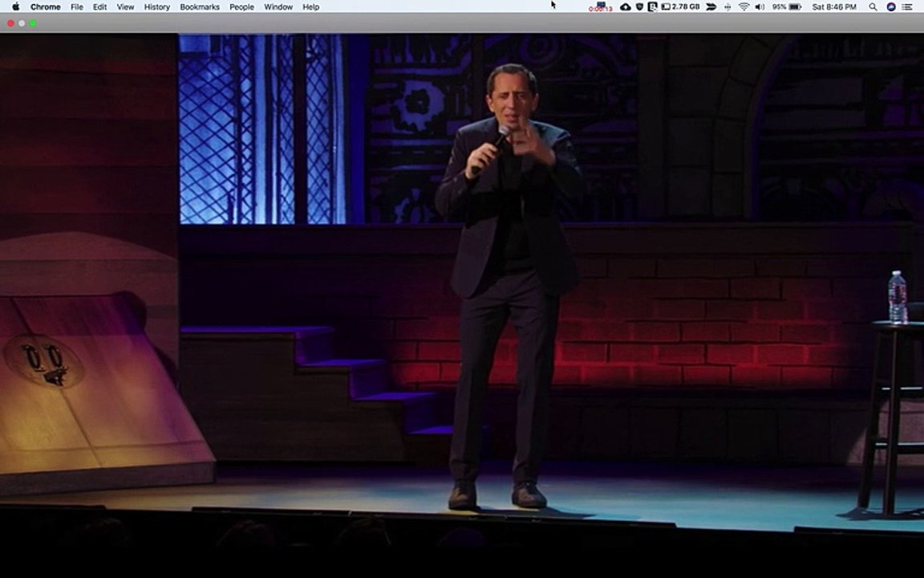Viewport: 924px width, 578px height.
Task: Open Spotlight search magnifier
Action: point(873,7)
